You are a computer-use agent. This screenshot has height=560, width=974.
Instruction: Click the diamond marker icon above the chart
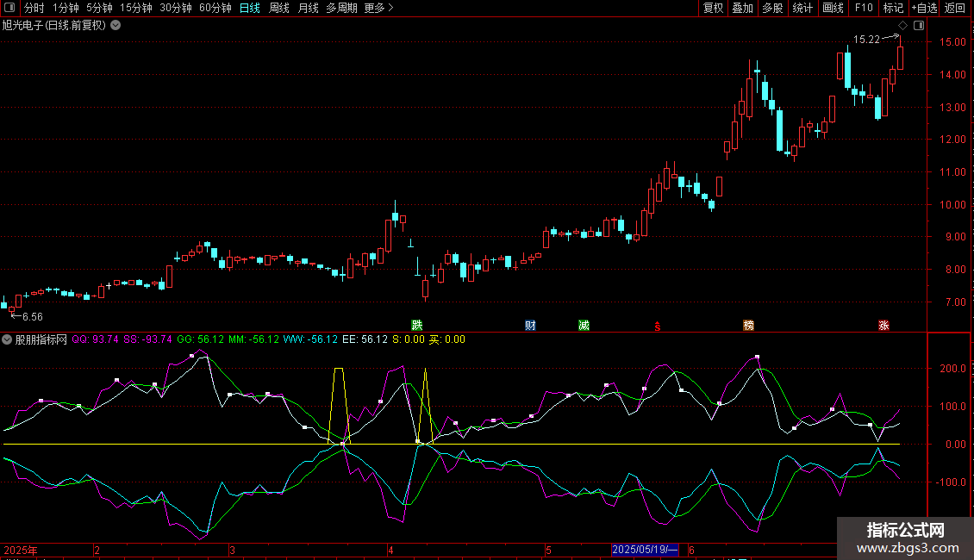click(902, 25)
